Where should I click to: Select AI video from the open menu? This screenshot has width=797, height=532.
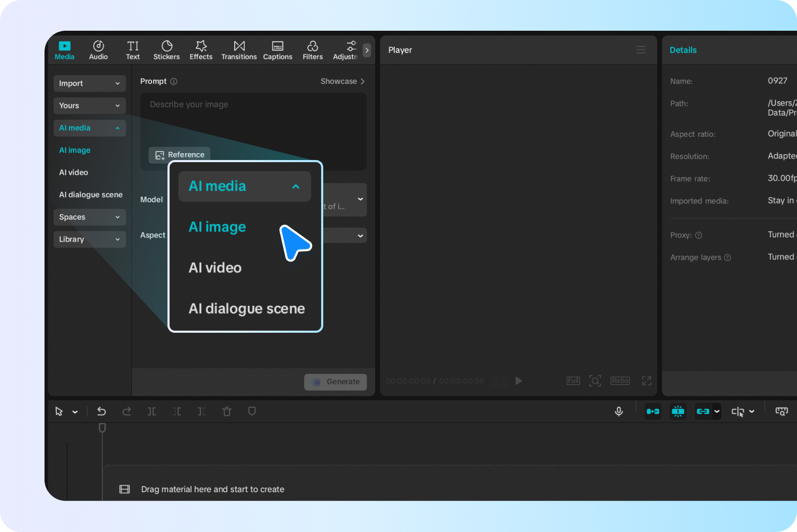click(x=215, y=268)
